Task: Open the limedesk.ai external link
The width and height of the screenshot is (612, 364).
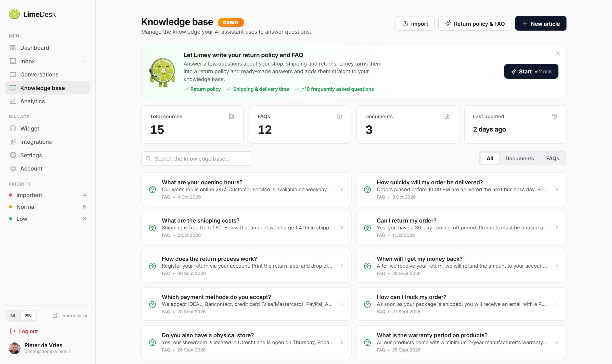Action: [x=70, y=316]
